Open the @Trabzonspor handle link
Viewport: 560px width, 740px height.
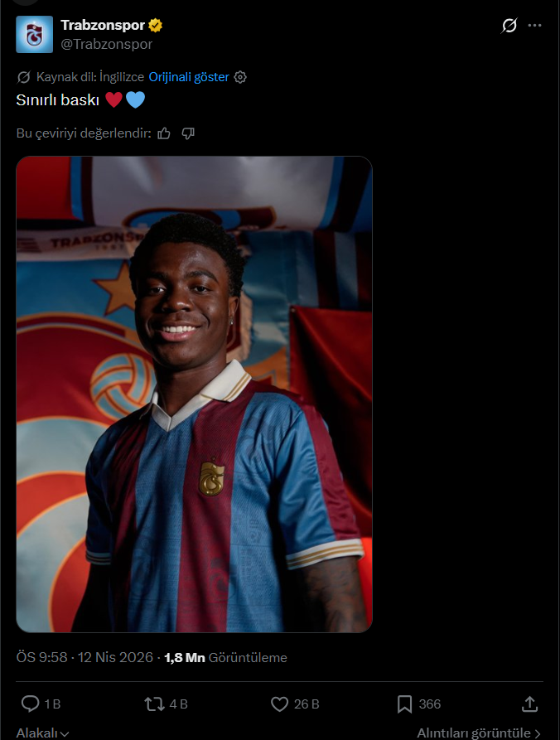(106, 44)
